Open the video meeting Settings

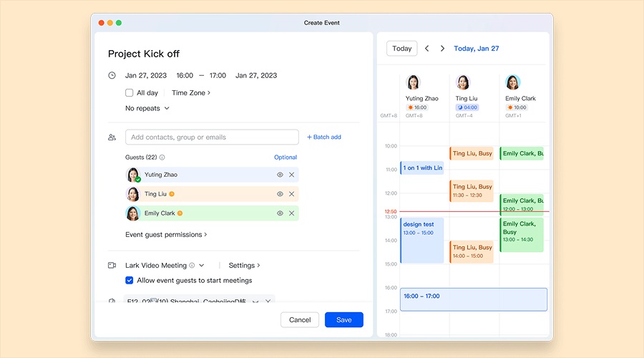click(x=245, y=266)
